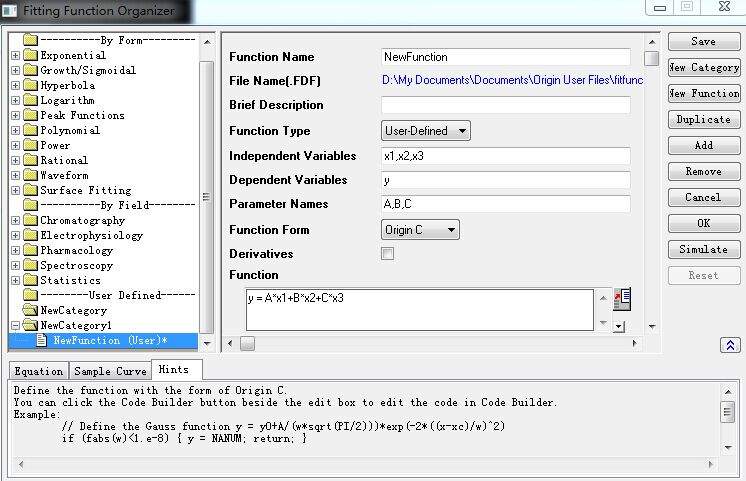Viewport: 746px width, 481px height.
Task: Click the Statistics folder icon
Action: (30, 280)
